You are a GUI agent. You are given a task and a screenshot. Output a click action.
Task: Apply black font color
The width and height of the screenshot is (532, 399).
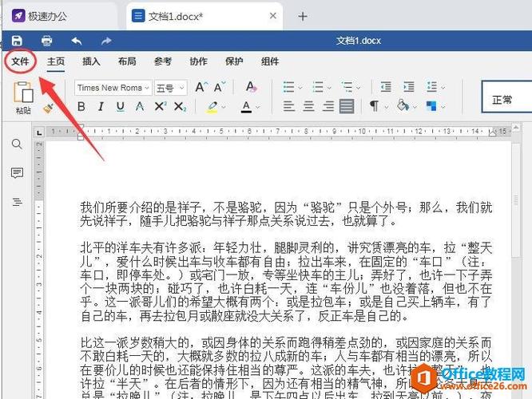click(246, 107)
